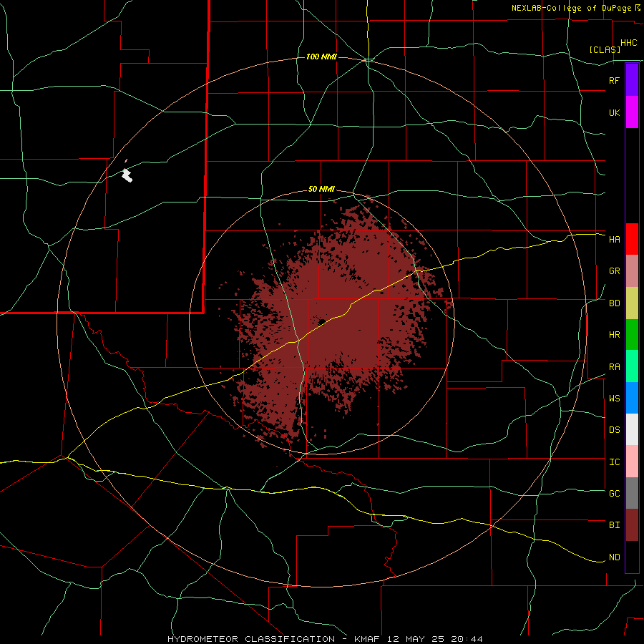The image size is (644, 644).
Task: Click the 'IC' legend label
Action: point(614,462)
